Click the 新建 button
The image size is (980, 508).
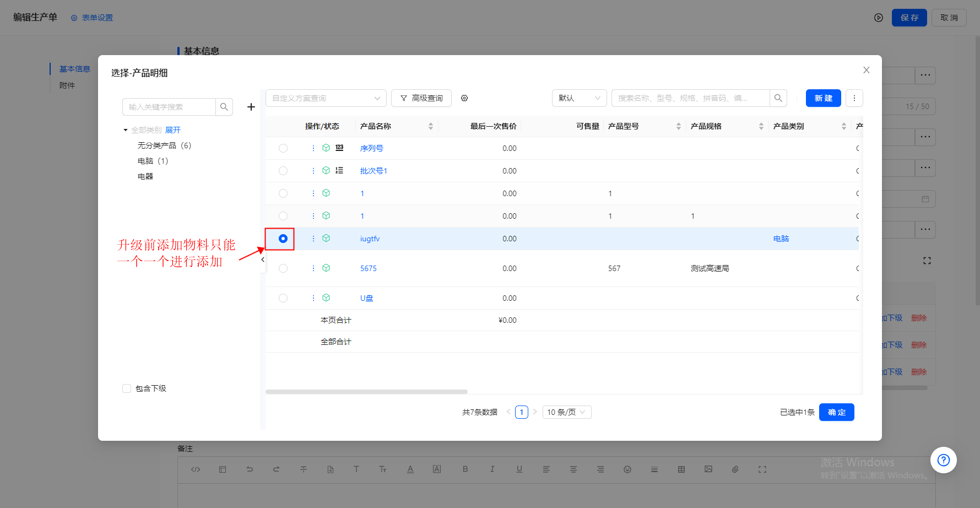click(x=824, y=98)
